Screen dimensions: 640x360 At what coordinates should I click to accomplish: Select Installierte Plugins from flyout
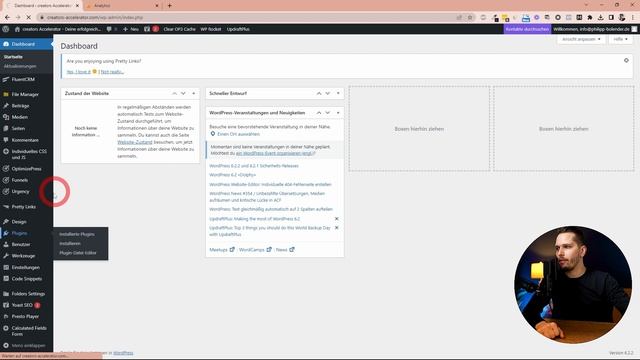pos(77,234)
